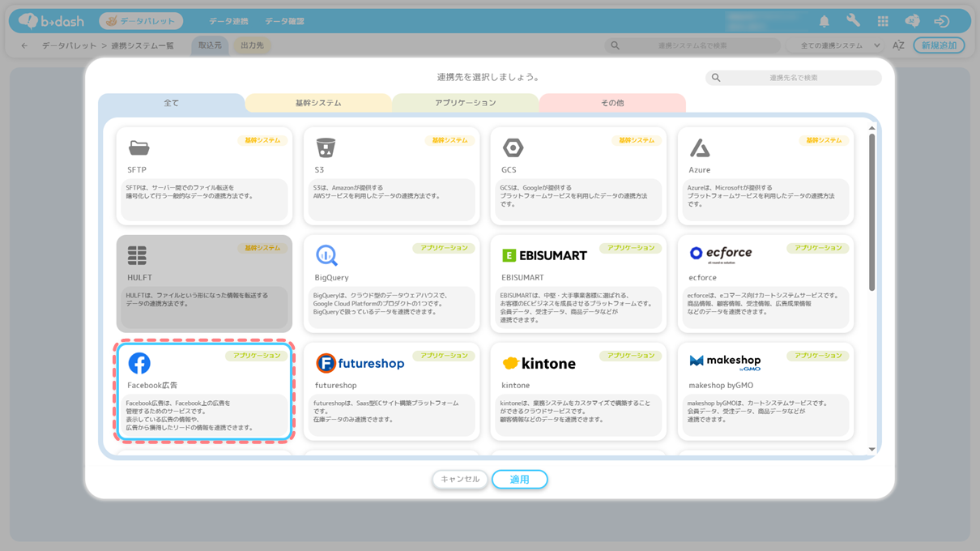
Task: Pick the futureshop logo
Action: click(360, 363)
